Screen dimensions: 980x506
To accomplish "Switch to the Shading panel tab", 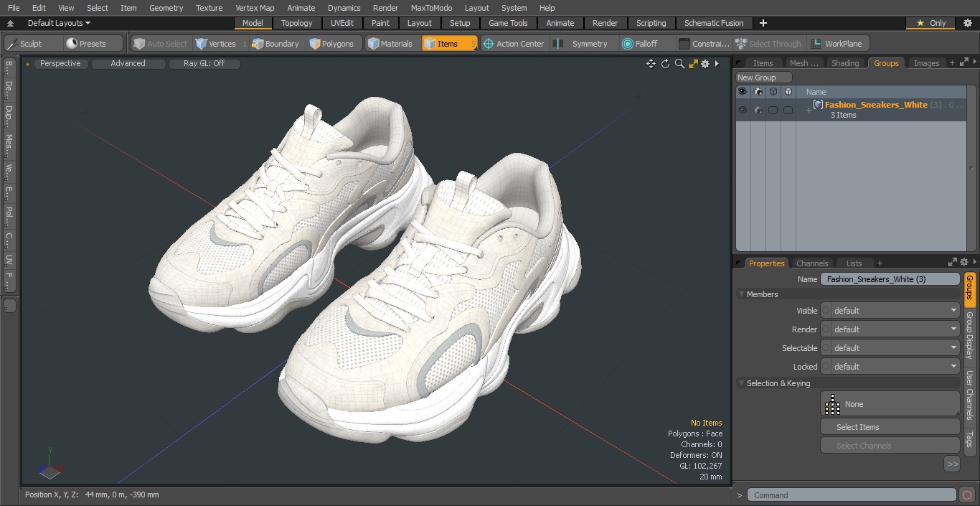I will (x=845, y=63).
